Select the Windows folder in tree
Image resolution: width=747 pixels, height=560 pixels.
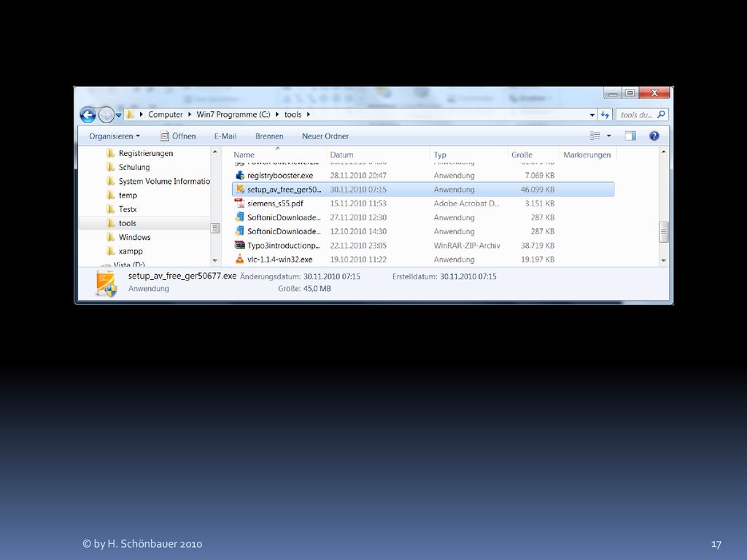tap(134, 237)
